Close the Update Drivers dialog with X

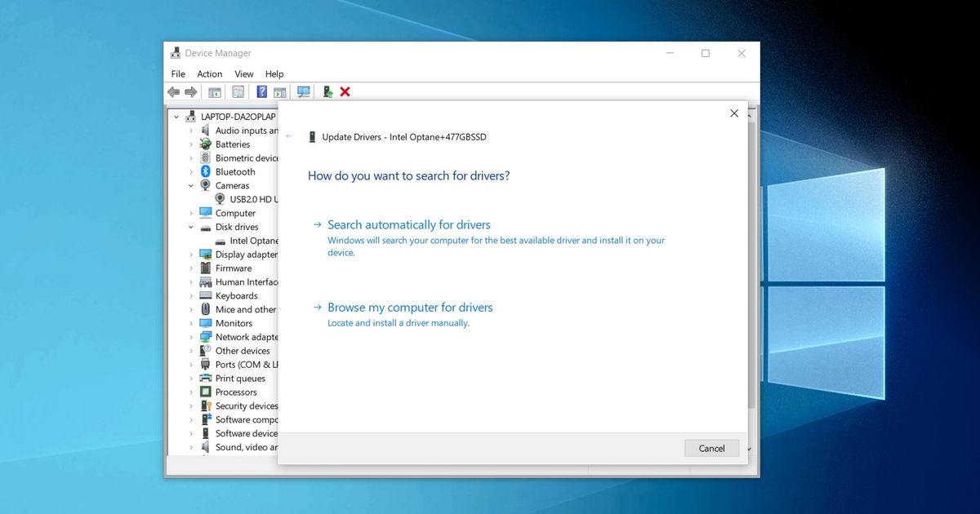pos(734,113)
